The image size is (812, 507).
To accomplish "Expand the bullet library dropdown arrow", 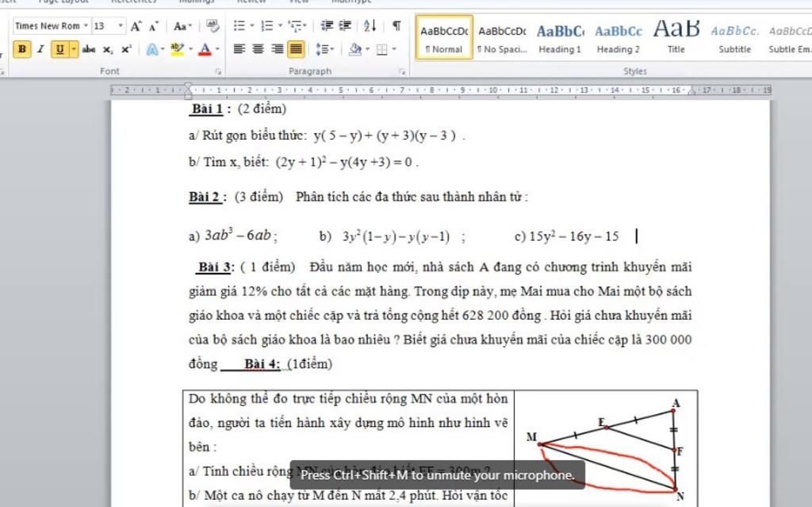I will [x=252, y=25].
